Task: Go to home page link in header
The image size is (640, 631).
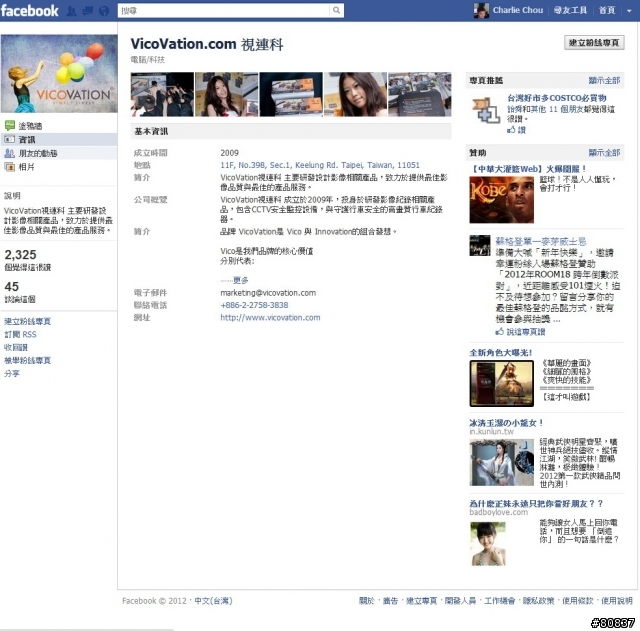Action: click(607, 10)
